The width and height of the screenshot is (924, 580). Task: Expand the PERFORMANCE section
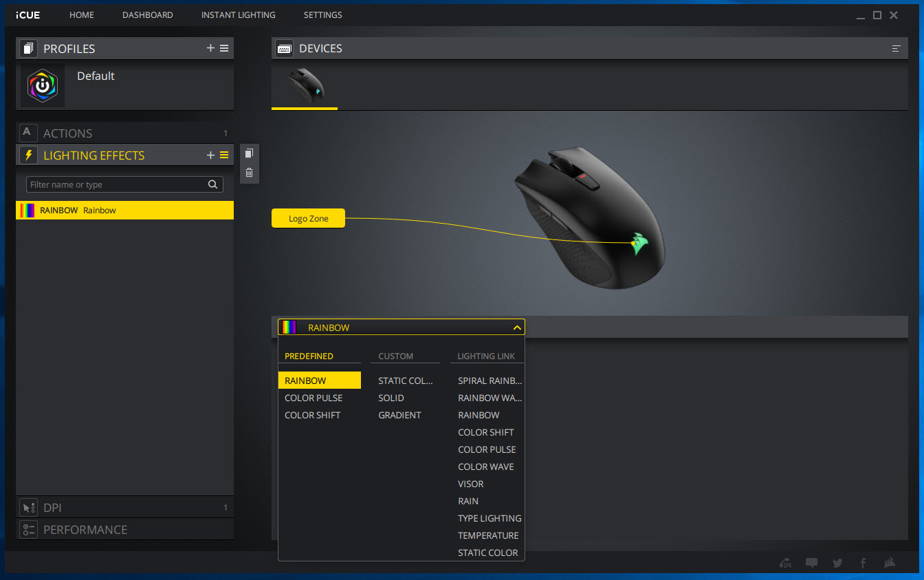[124, 530]
